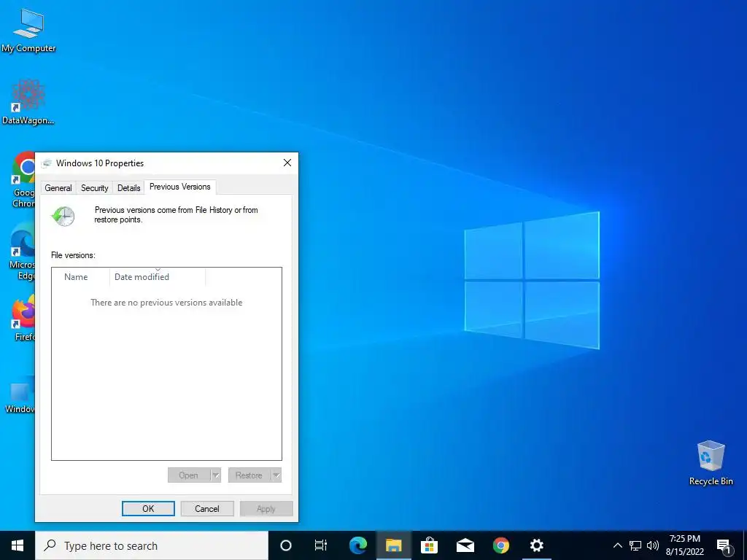Screen dimensions: 747x560
Task: Click the Cortana circle in taskbar
Action: 286,545
